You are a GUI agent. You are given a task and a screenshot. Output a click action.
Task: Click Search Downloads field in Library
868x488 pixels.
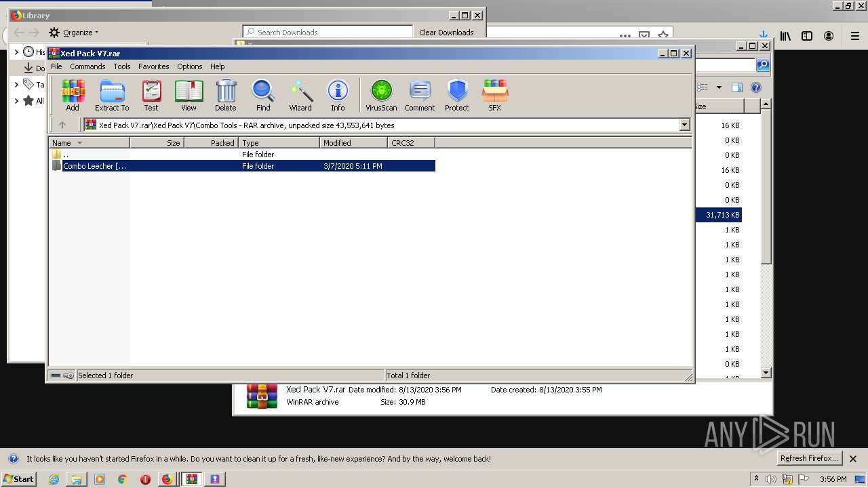328,32
